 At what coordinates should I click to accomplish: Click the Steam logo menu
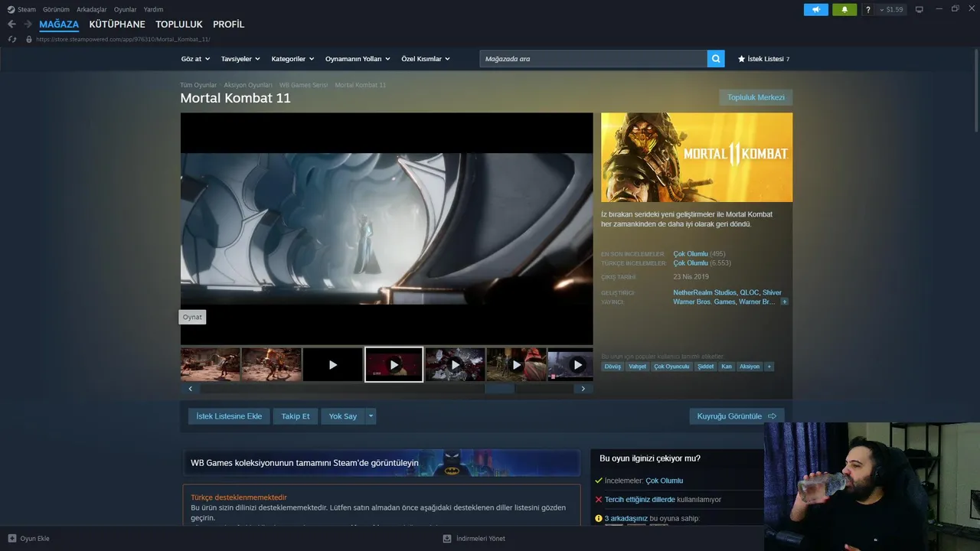pyautogui.click(x=21, y=9)
